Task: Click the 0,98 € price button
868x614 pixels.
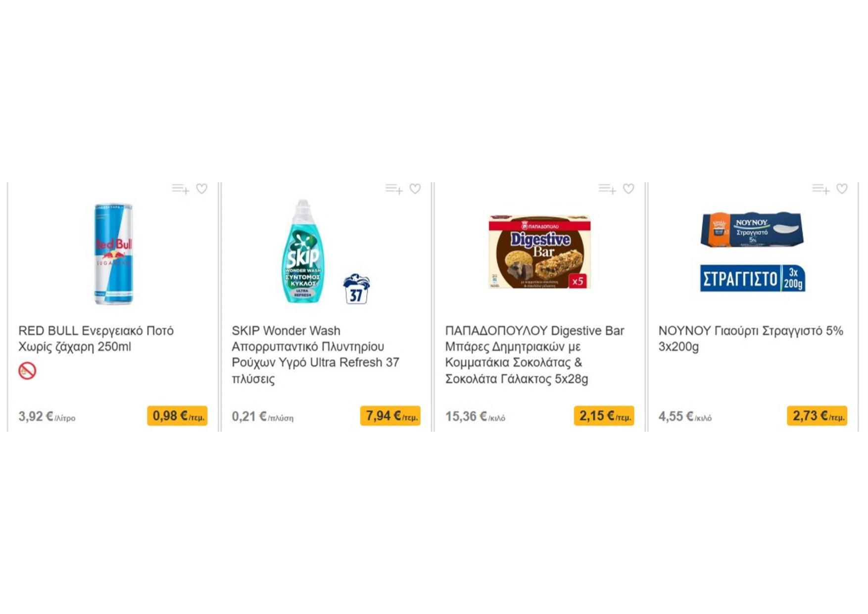Action: coord(177,416)
